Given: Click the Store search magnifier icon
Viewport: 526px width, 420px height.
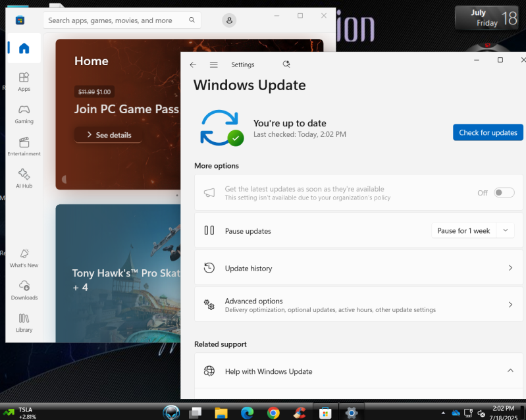Looking at the screenshot, I should tap(192, 20).
